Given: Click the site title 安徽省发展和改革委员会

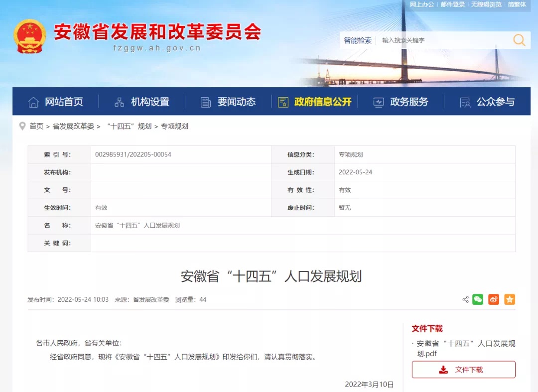Looking at the screenshot, I should click(157, 32).
